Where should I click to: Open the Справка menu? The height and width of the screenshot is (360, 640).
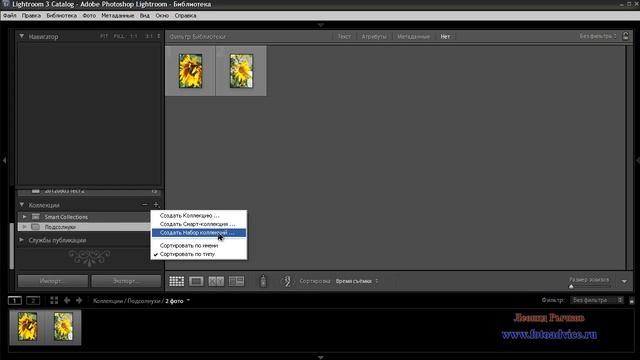tap(185, 16)
